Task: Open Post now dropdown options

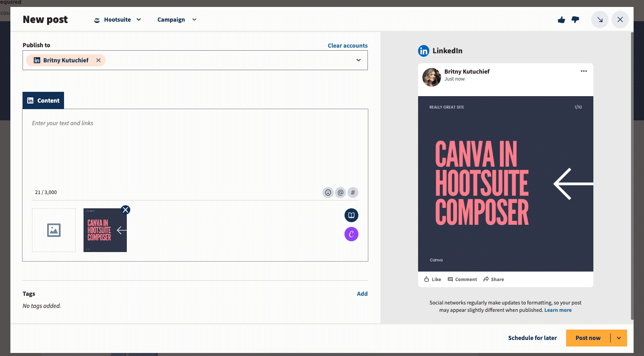Action: (x=618, y=338)
